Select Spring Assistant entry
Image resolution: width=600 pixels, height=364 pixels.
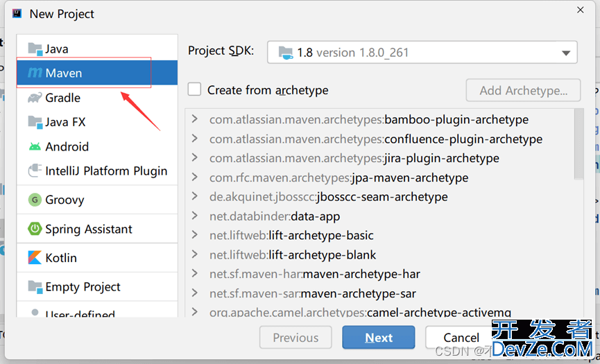97,229
